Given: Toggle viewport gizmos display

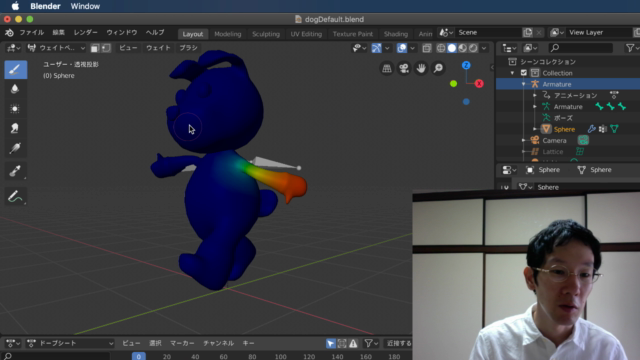Looking at the screenshot, I should point(376,48).
